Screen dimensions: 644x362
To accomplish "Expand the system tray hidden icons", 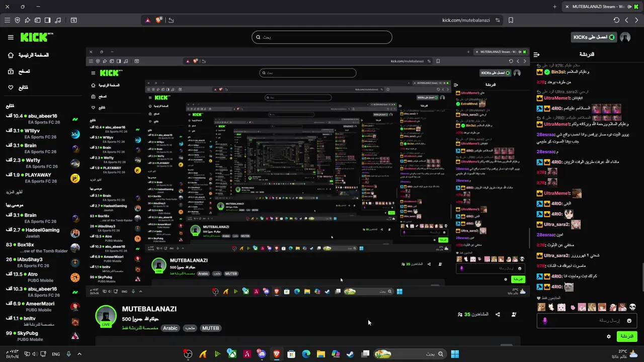I will 79,354.
